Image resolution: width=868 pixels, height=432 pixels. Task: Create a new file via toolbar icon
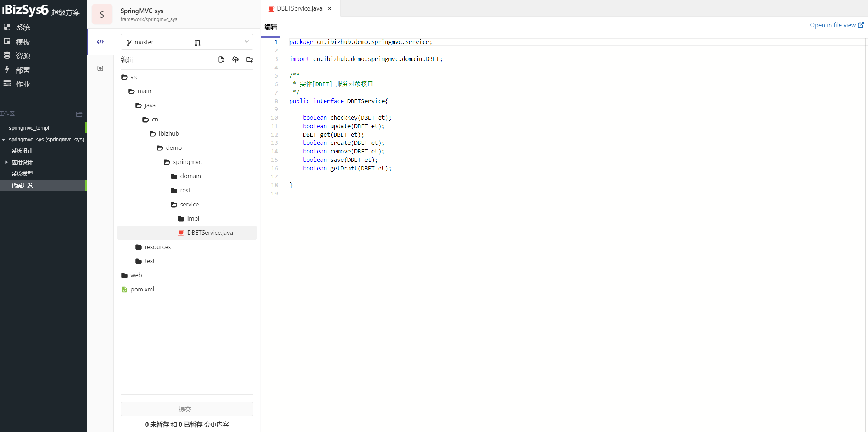221,59
